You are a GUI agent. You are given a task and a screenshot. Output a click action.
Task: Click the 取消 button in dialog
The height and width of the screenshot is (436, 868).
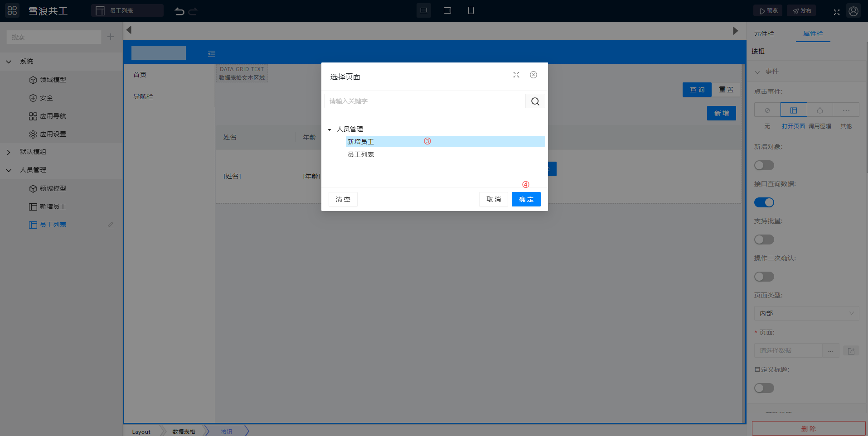point(493,199)
